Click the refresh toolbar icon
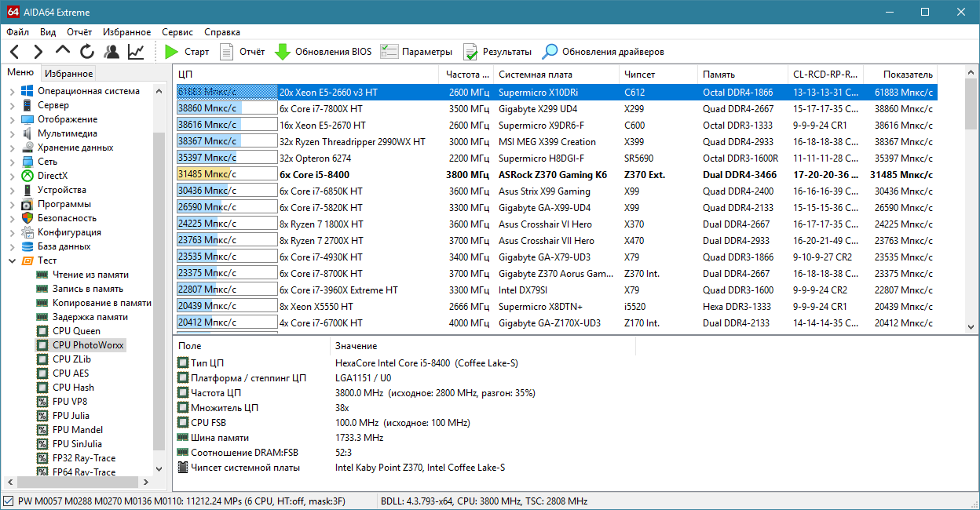 pos(87,52)
